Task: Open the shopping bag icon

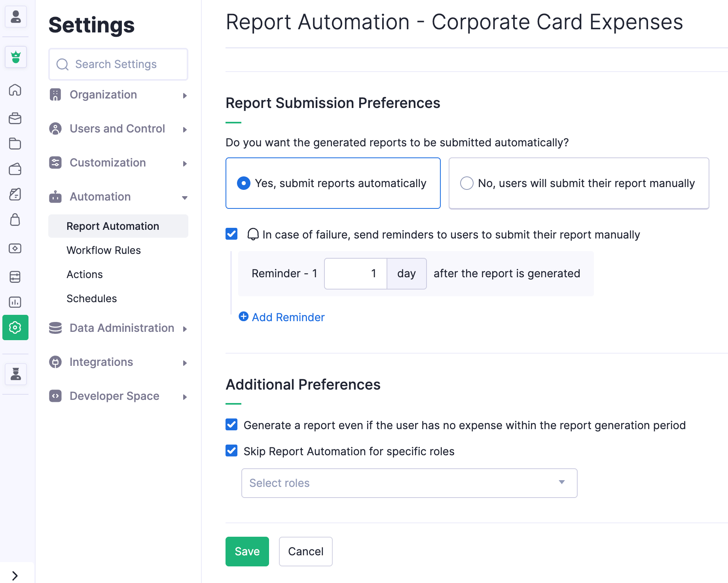Action: (15, 220)
